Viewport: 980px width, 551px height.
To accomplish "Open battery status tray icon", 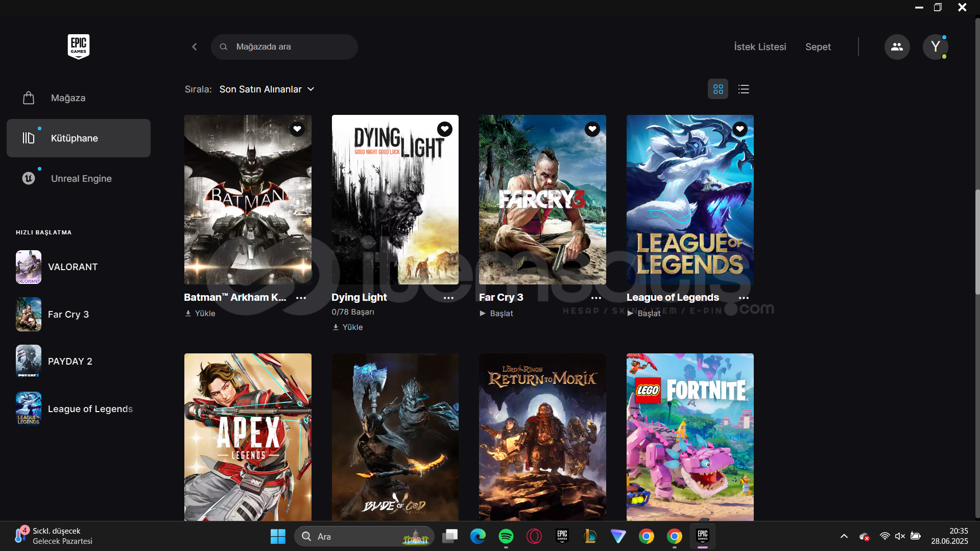I will pyautogui.click(x=916, y=537).
